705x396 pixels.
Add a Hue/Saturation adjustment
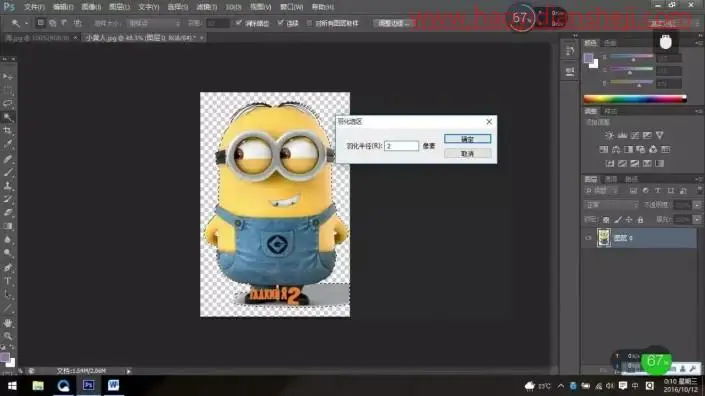coord(604,149)
